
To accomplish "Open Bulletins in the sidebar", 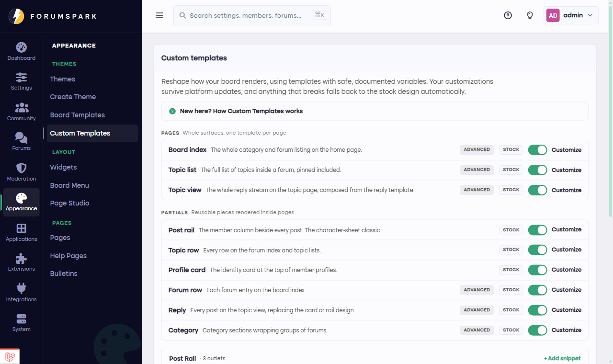I will (64, 273).
